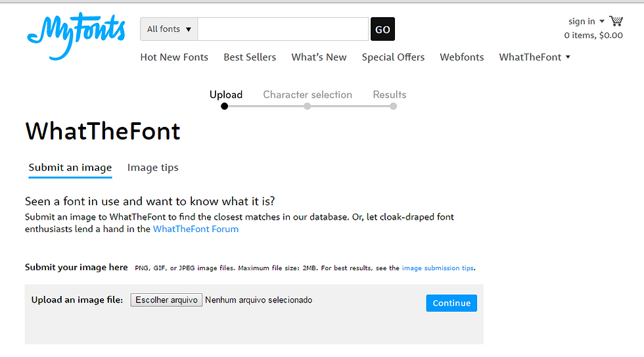This screenshot has height=357, width=644.
Task: Open the What's New page
Action: (319, 57)
